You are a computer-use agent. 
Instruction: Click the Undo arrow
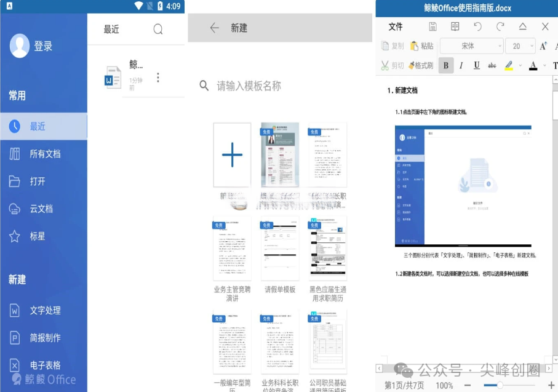point(477,26)
